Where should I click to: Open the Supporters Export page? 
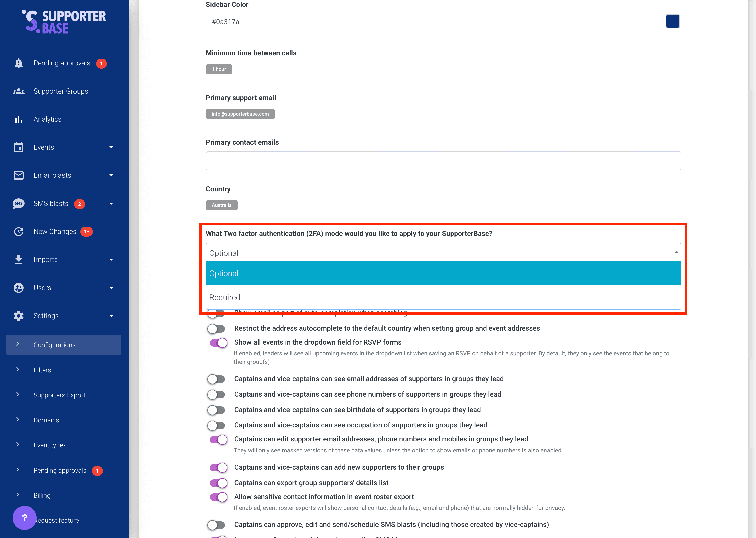coord(59,395)
